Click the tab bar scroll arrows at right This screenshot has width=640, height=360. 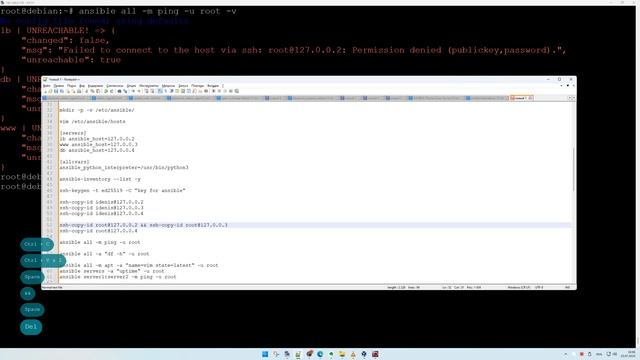click(571, 98)
